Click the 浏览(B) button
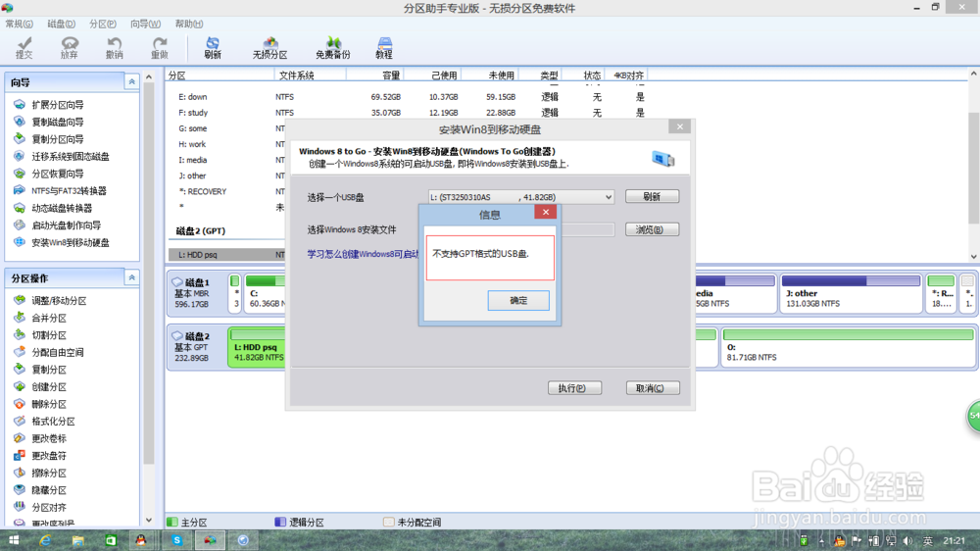This screenshot has width=980, height=551. pyautogui.click(x=652, y=229)
